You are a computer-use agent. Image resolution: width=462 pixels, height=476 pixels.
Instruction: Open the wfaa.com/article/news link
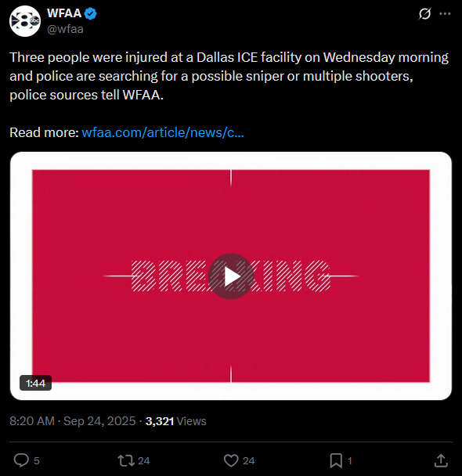(163, 132)
